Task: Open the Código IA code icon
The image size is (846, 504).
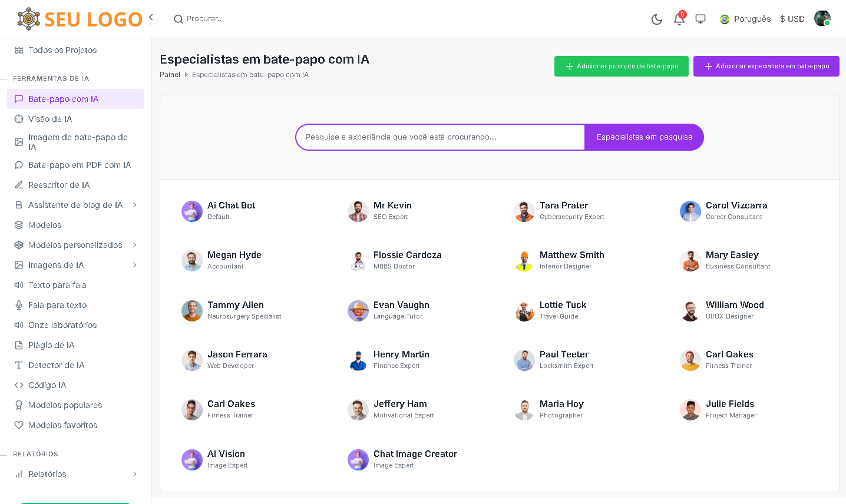Action: (x=19, y=385)
